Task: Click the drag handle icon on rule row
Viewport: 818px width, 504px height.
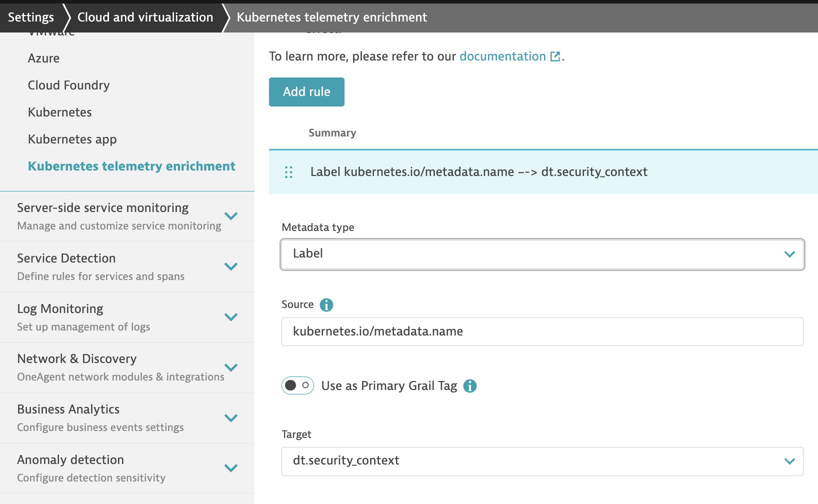Action: (x=288, y=172)
